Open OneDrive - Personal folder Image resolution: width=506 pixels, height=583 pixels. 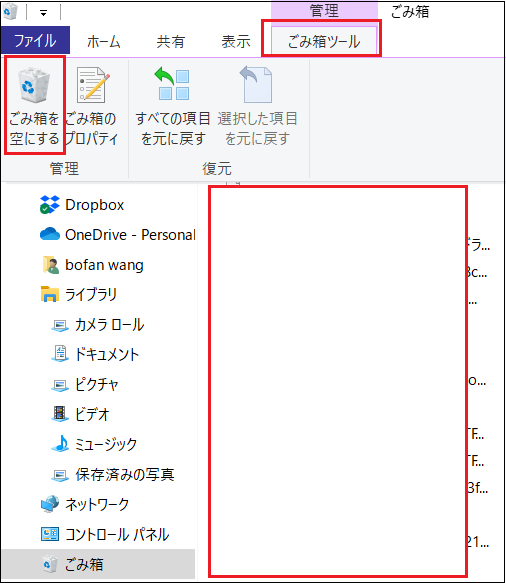(x=117, y=235)
